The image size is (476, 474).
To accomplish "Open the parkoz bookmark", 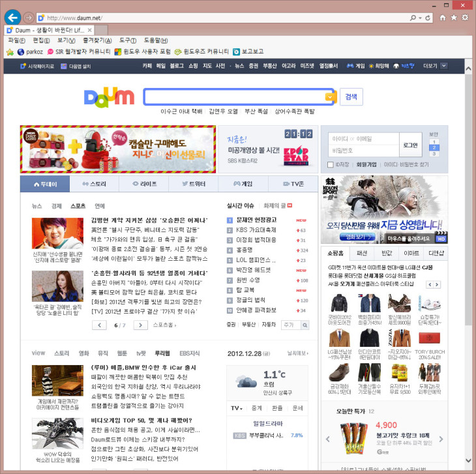I will pos(30,52).
